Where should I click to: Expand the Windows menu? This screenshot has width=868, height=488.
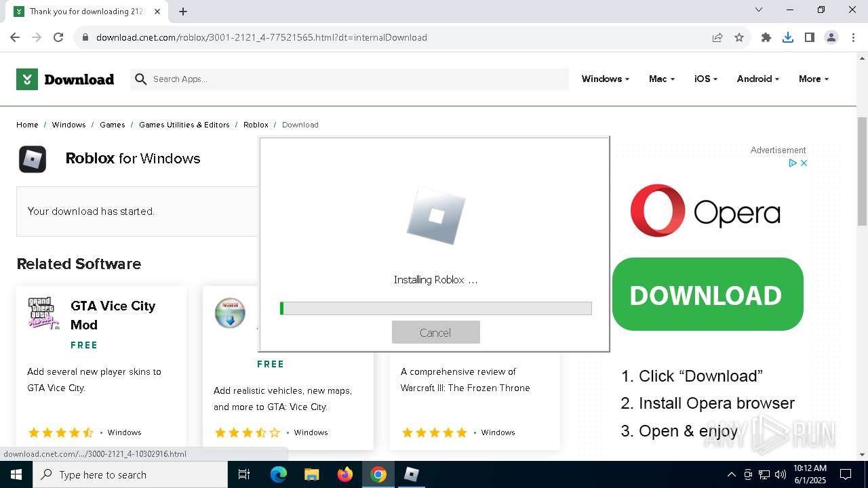[605, 79]
